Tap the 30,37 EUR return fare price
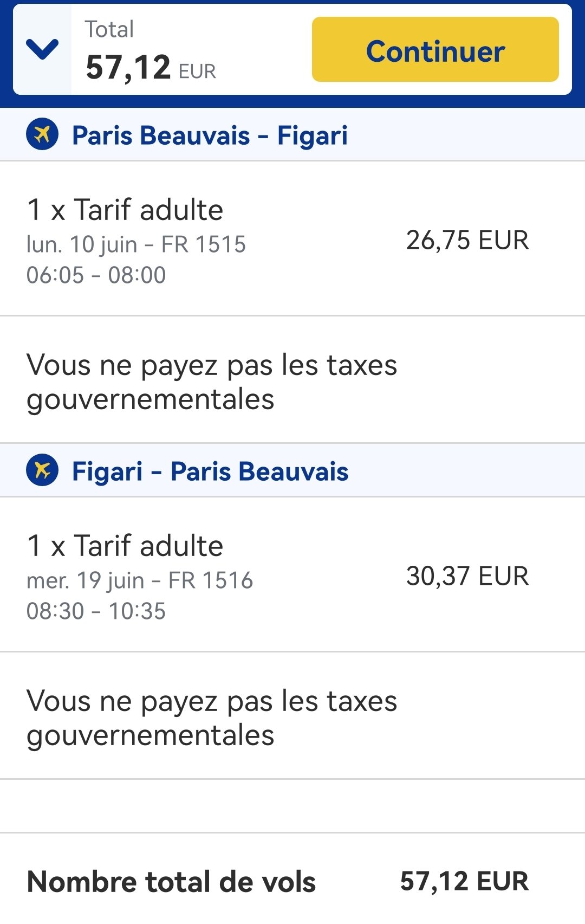Viewport: 585px width, 924px height. tap(467, 576)
